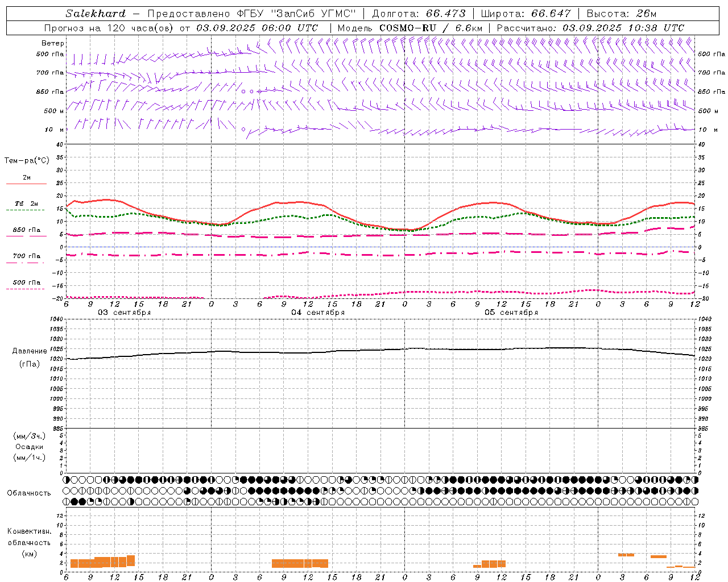Click the right-side '850 гПа' wind level label
Image resolution: width=728 pixels, height=582 pixels.
point(712,92)
